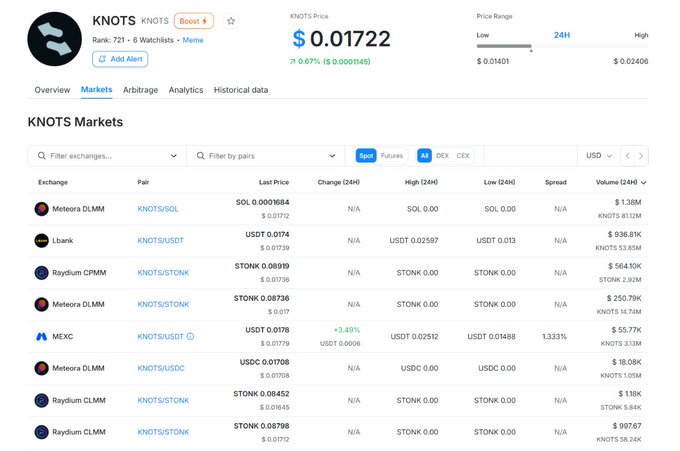Click the Filter by pairs input field
Viewport: 680px width, 451px height.
click(x=266, y=156)
